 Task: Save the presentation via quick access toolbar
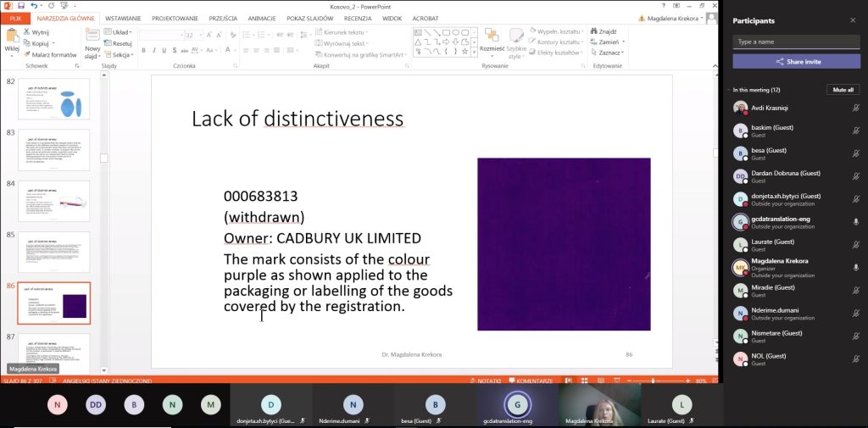[21, 6]
